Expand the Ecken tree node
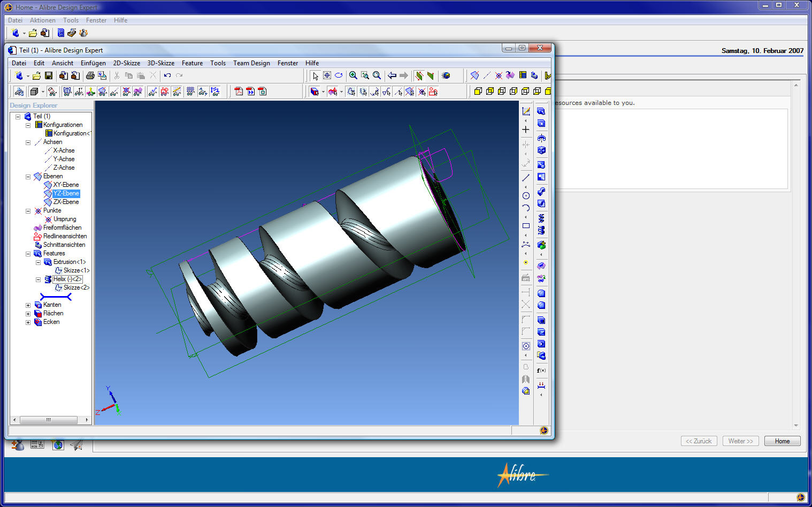The height and width of the screenshot is (507, 812). 28,322
